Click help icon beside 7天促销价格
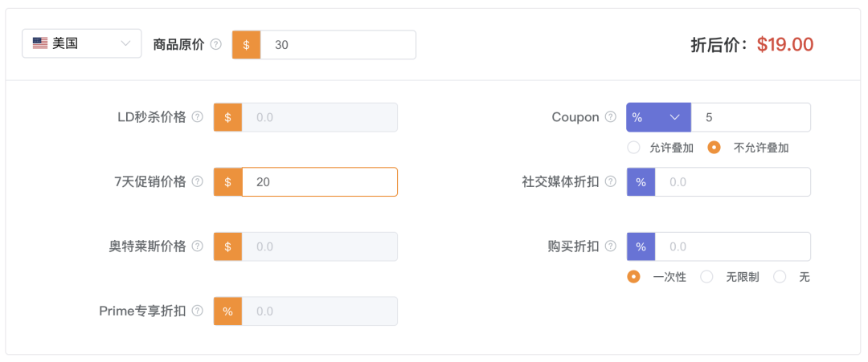 pyautogui.click(x=198, y=182)
